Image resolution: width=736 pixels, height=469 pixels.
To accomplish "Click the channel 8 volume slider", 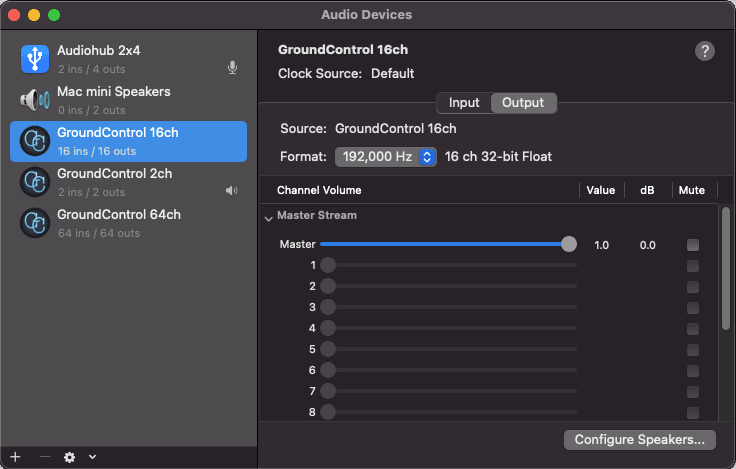I will (448, 412).
